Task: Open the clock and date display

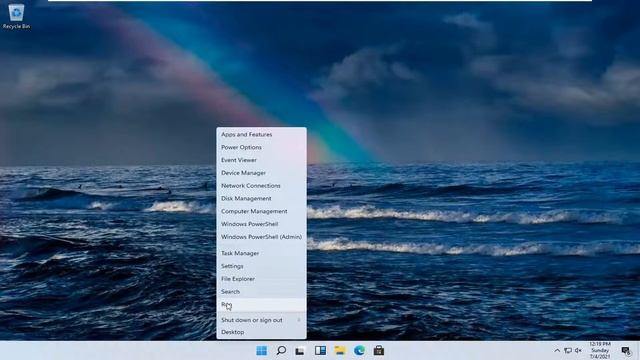Action: (x=600, y=351)
